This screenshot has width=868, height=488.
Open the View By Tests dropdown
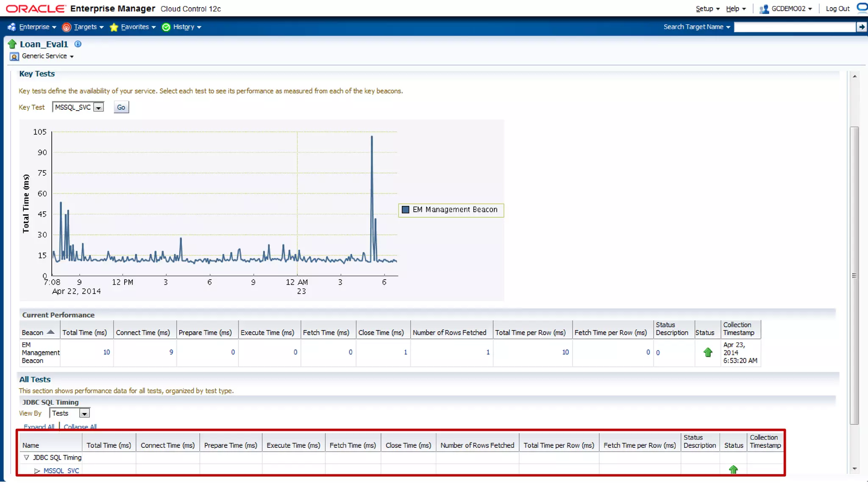click(70, 413)
